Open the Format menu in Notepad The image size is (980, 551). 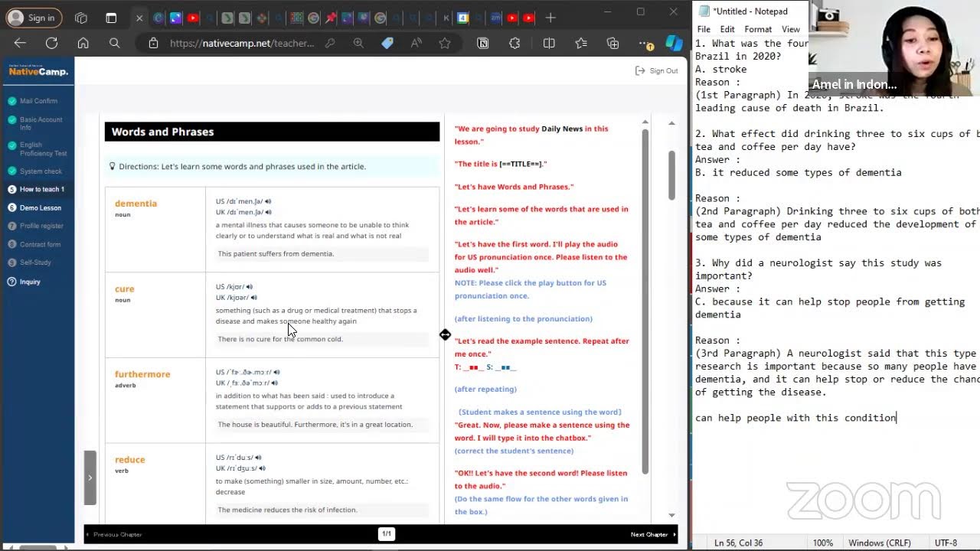pos(758,29)
